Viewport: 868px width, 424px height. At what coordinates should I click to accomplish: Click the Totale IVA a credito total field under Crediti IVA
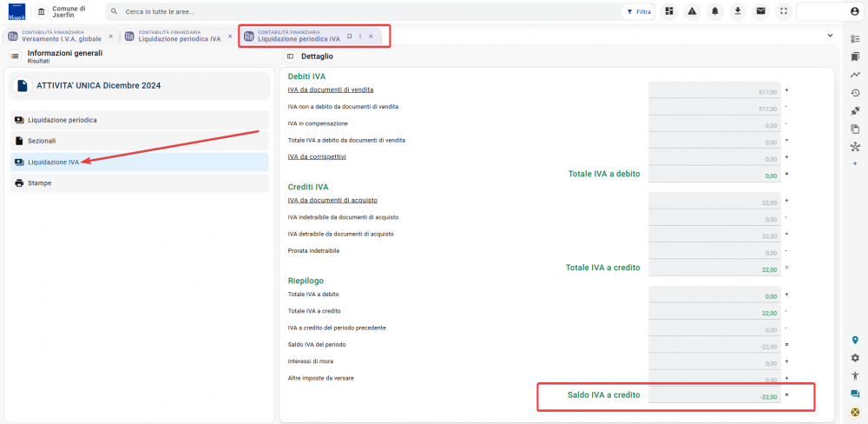(714, 268)
